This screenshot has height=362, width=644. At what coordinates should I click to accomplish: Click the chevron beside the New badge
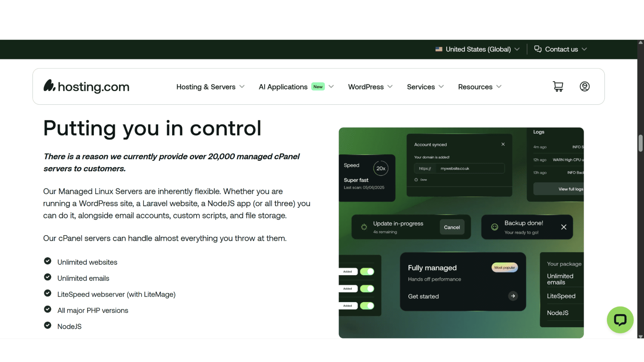coord(331,87)
